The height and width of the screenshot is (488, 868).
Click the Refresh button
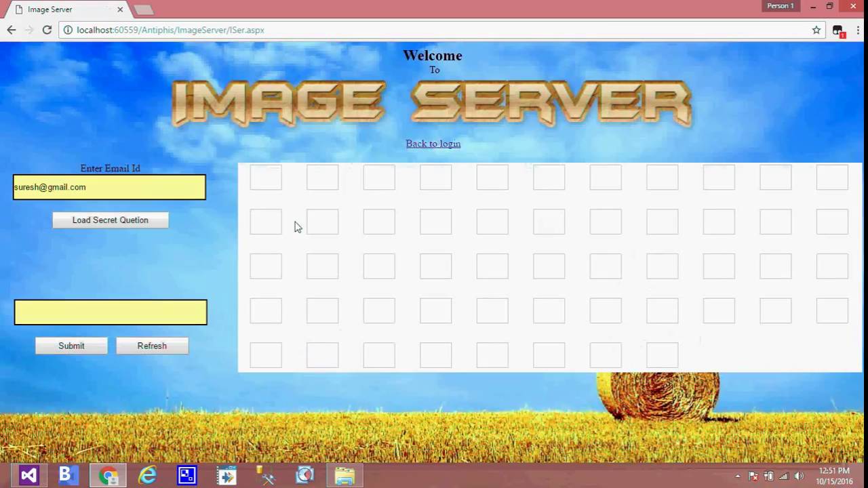click(x=152, y=346)
